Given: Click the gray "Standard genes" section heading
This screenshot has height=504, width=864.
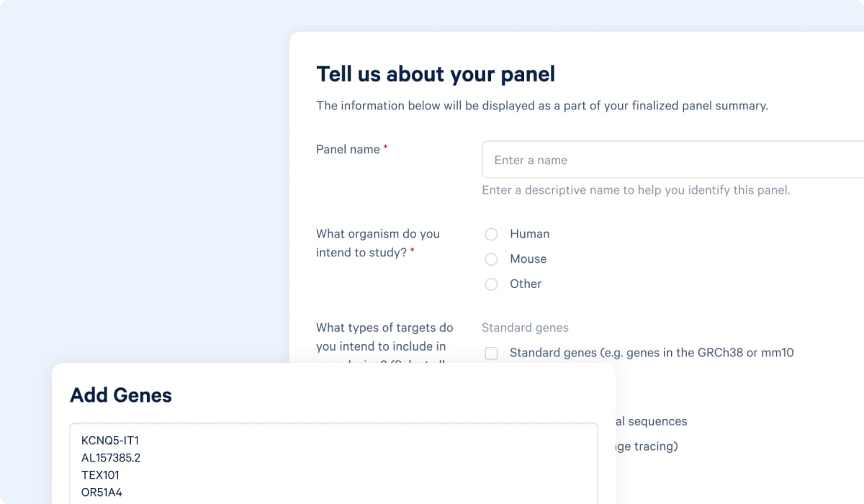Looking at the screenshot, I should coord(525,328).
